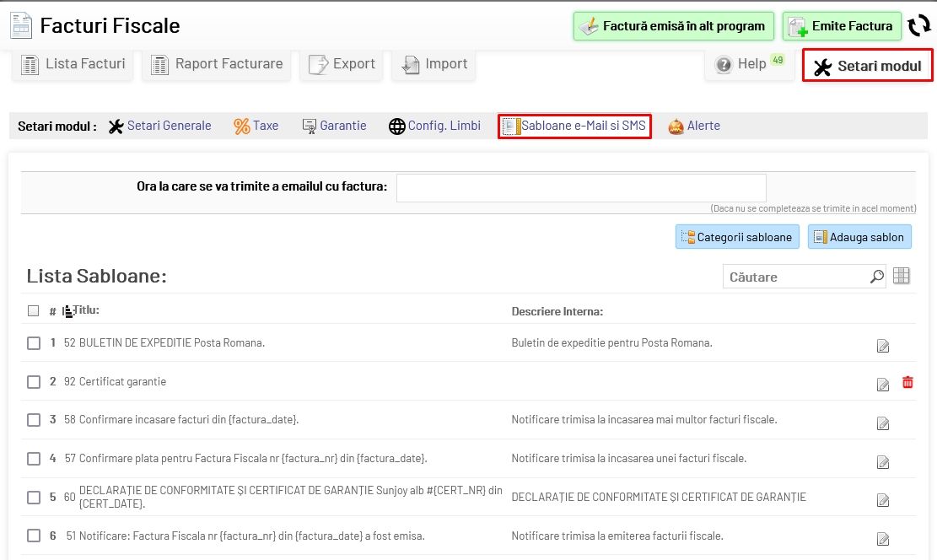Click the refresh arrows icon

click(x=918, y=26)
